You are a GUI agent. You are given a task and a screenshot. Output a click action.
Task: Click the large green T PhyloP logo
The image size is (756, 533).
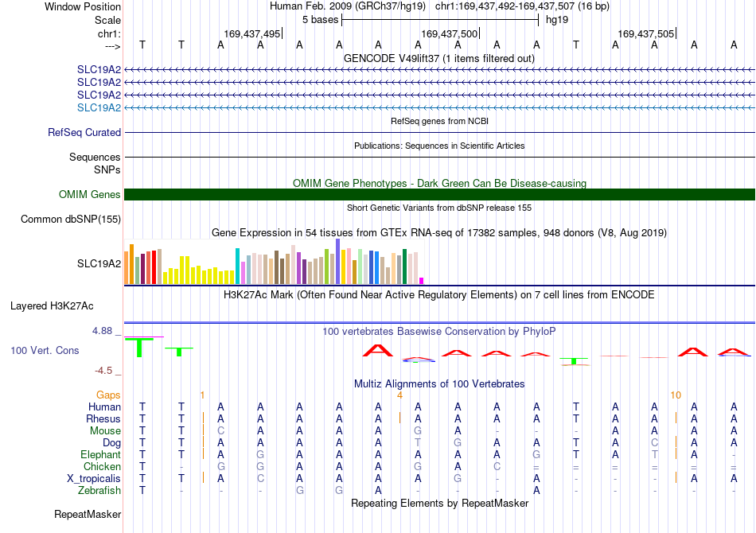coord(139,348)
